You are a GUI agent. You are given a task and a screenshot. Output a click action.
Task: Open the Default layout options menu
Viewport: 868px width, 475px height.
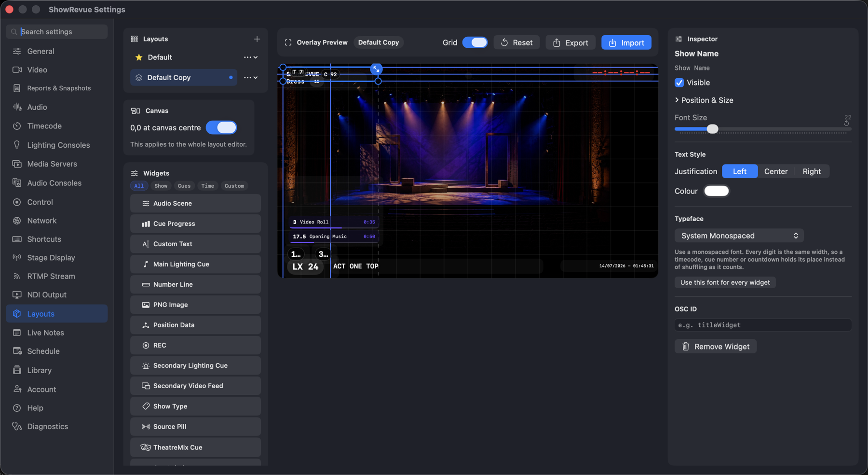tap(251, 57)
